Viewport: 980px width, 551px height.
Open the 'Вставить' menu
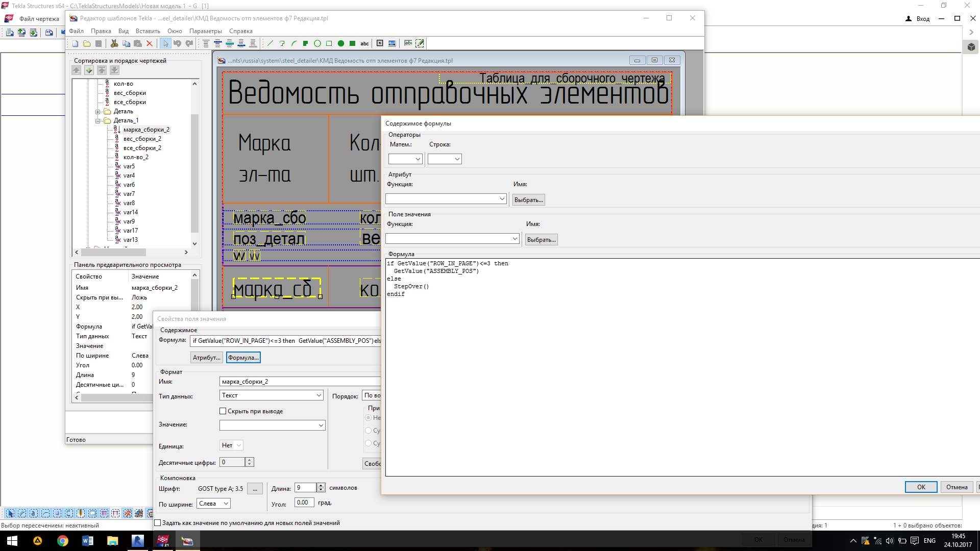(x=148, y=31)
